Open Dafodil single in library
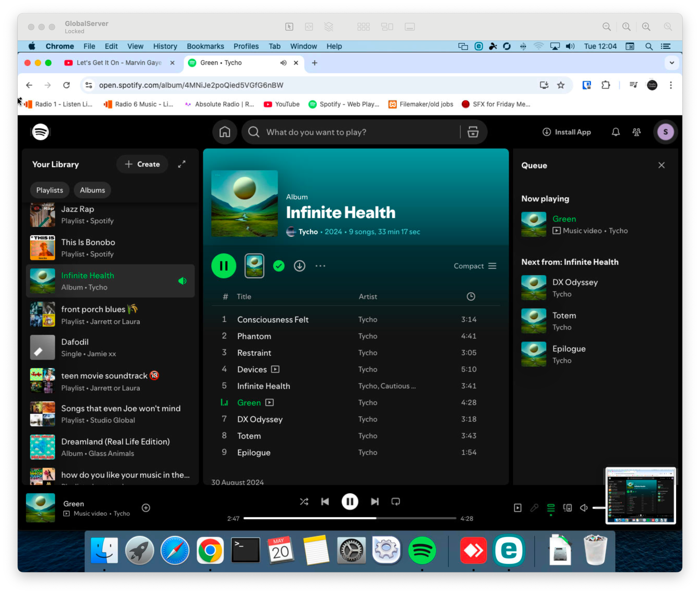The height and width of the screenshot is (594, 700). coord(110,348)
